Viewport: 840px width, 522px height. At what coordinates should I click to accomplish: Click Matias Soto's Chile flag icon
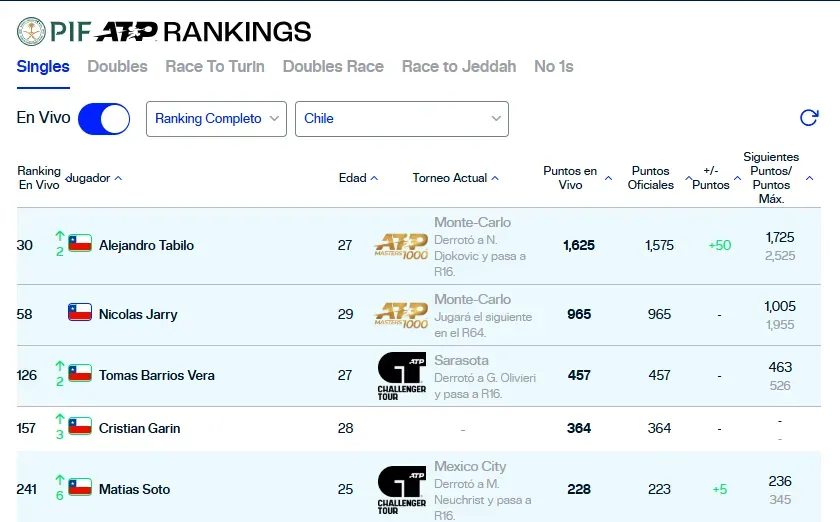(x=80, y=489)
